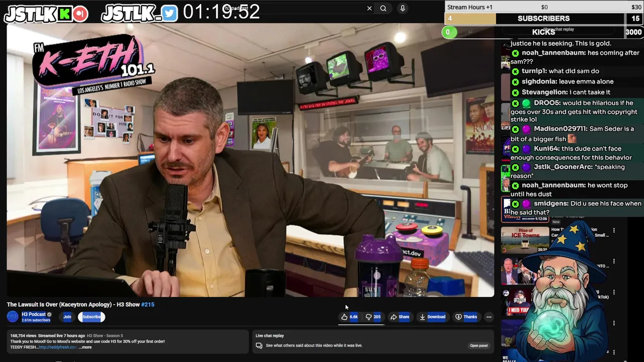Expand description with ...more

pos(85,347)
